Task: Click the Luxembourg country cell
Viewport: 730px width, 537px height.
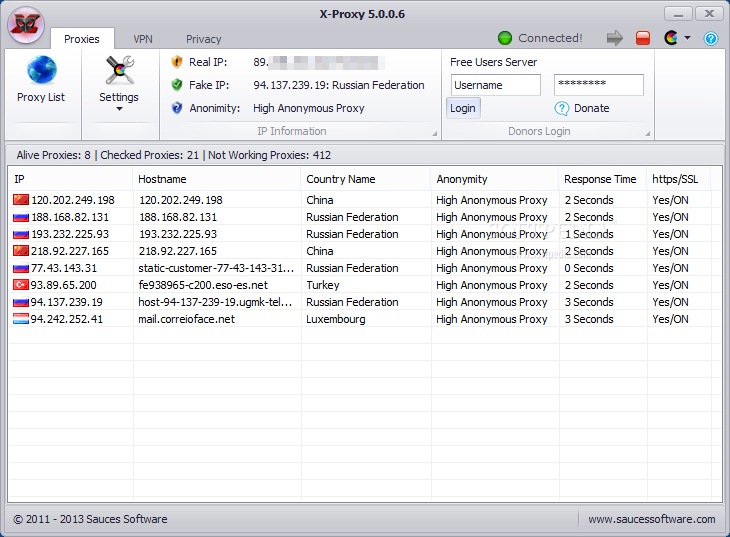Action: pos(336,319)
